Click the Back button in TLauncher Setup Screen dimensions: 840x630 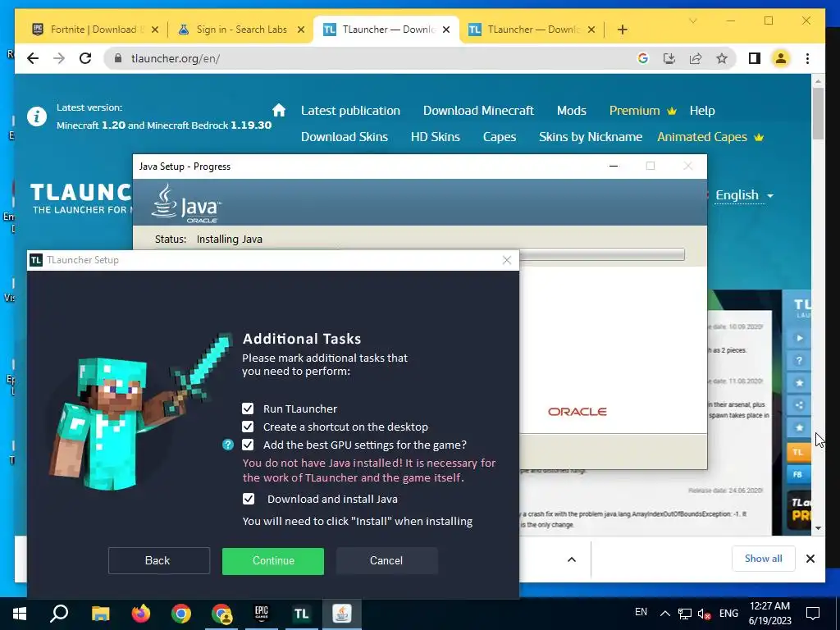point(158,561)
